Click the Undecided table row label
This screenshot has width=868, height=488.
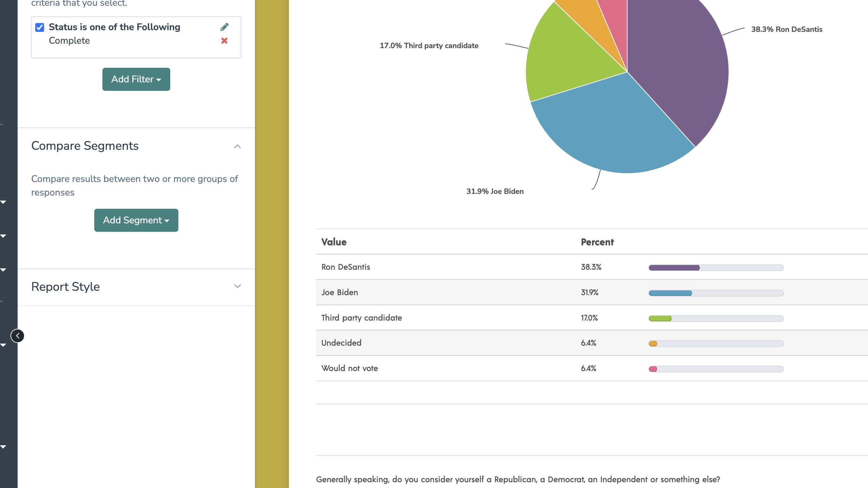(341, 343)
